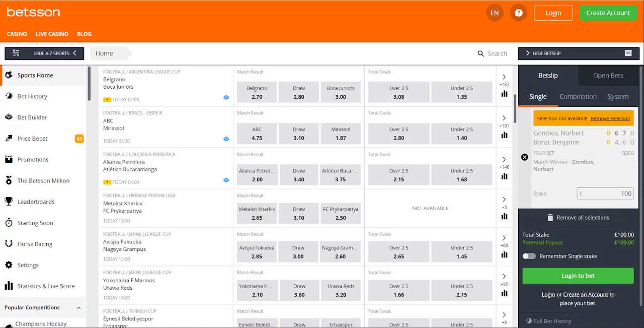
Task: Click the Full Bet History clock icon
Action: tap(529, 321)
